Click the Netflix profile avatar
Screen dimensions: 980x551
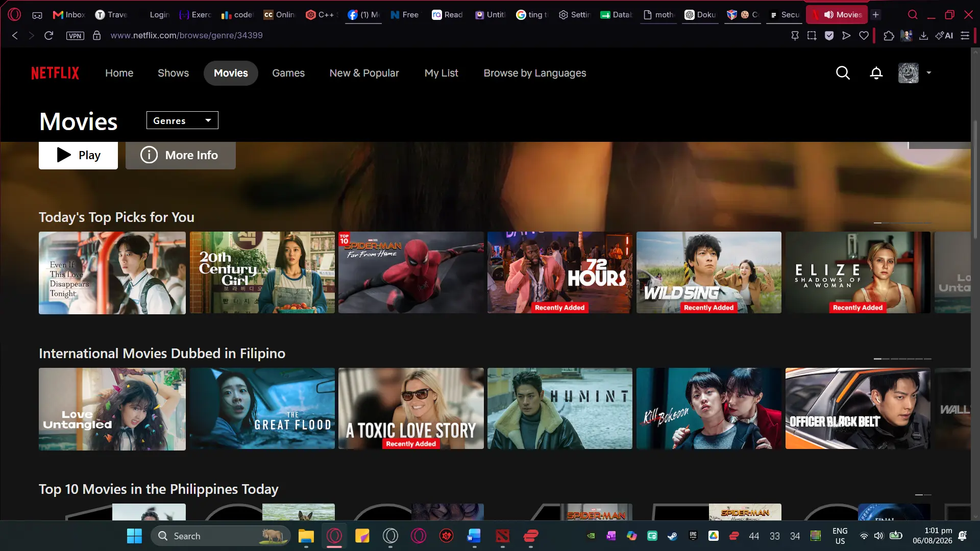pyautogui.click(x=908, y=73)
